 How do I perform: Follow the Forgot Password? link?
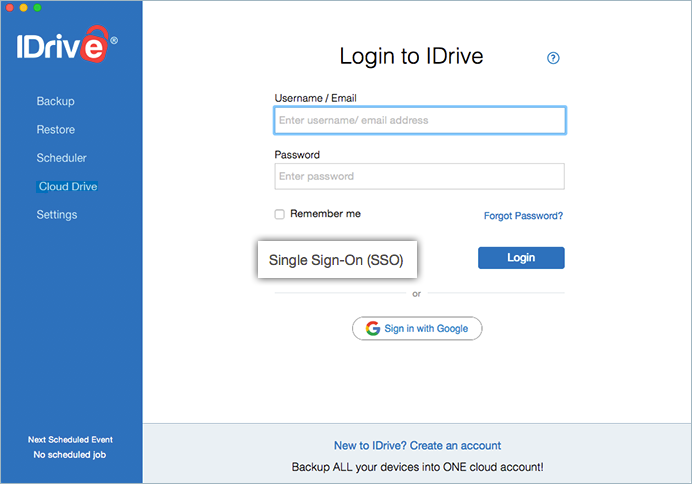pyautogui.click(x=523, y=216)
